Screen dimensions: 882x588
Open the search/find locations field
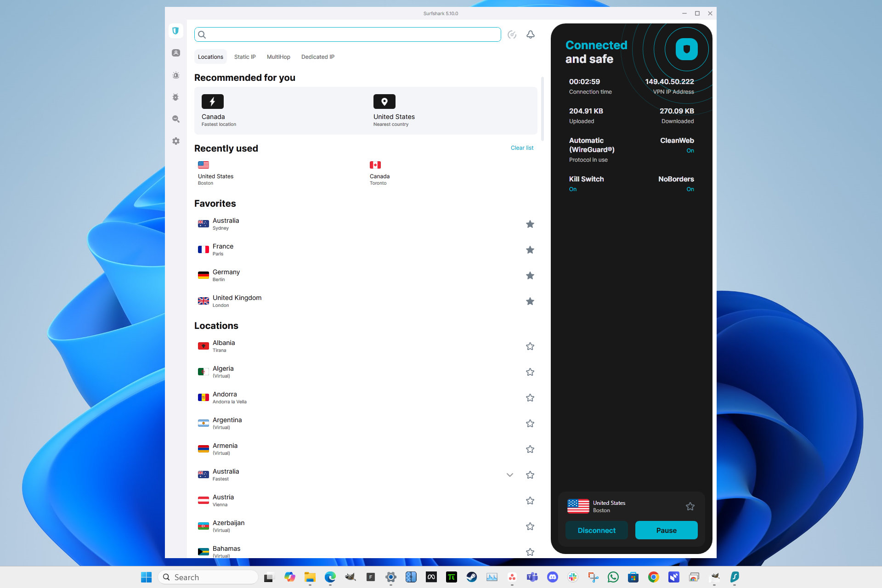tap(349, 34)
